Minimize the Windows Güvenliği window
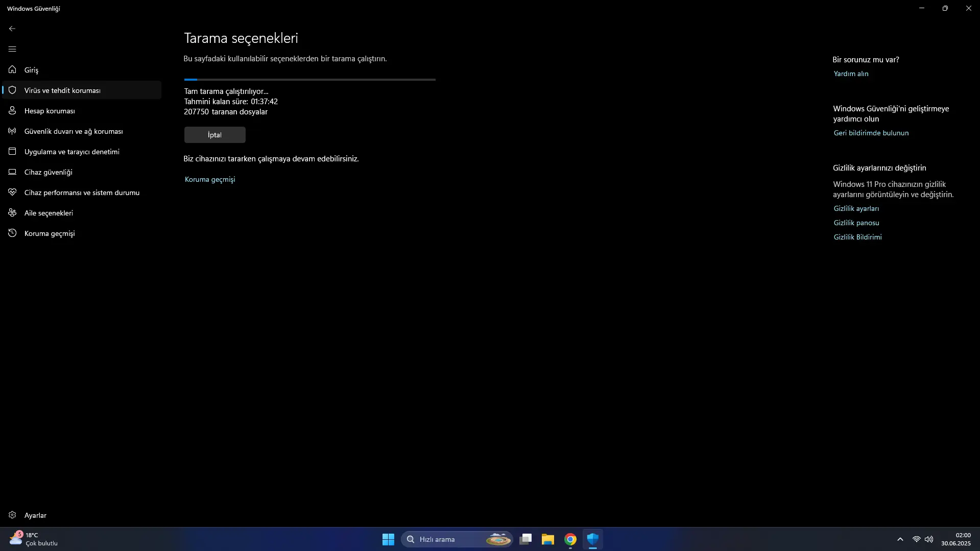980x551 pixels. (x=922, y=8)
